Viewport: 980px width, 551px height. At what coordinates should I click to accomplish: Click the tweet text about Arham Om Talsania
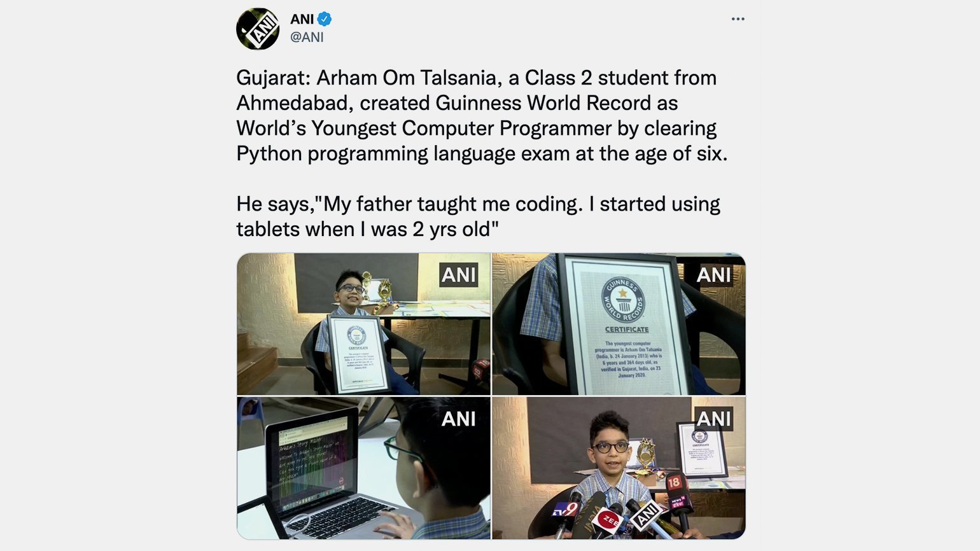click(x=482, y=115)
